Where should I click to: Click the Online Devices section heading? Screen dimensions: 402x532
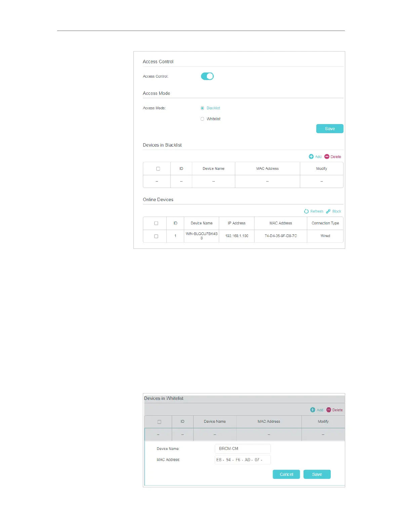tap(158, 200)
